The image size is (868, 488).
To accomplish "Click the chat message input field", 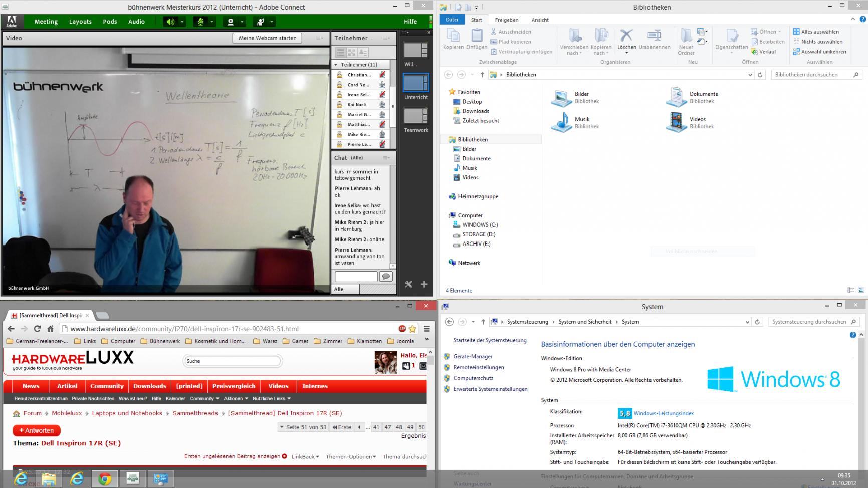I will pos(356,277).
